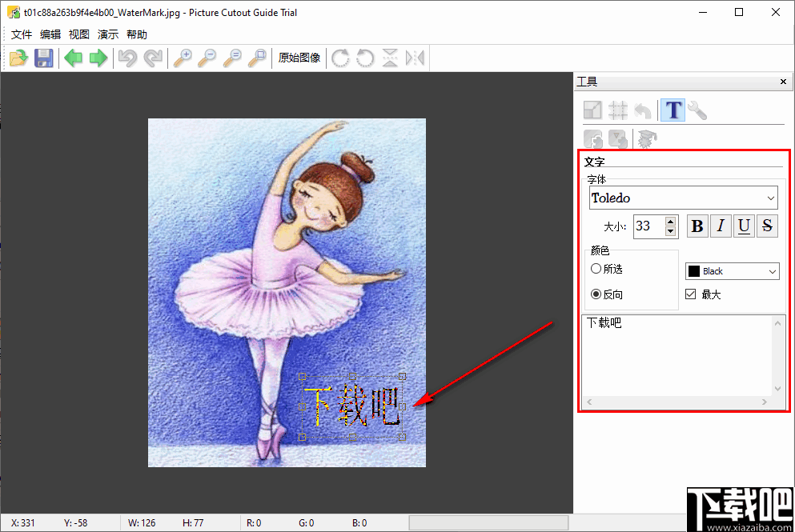Click the text box vertical scrollbar down arrow
This screenshot has width=795, height=532.
coord(777,389)
